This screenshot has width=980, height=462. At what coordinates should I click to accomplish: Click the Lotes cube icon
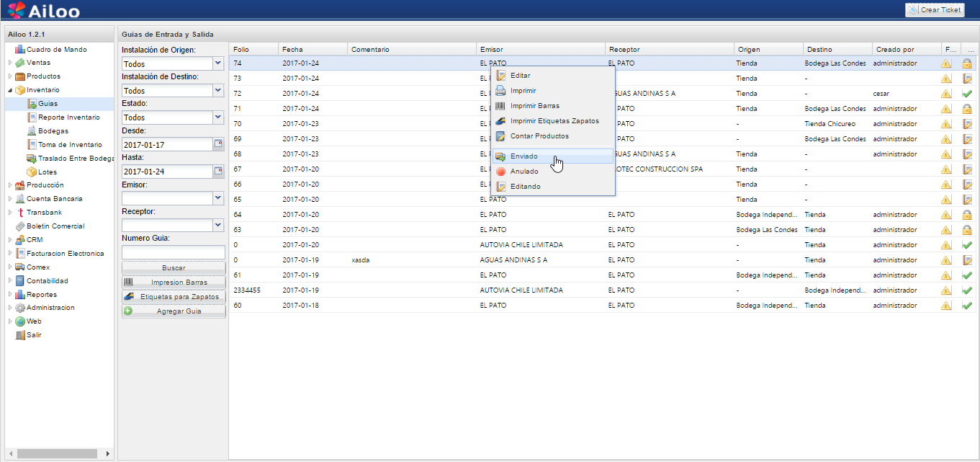pyautogui.click(x=32, y=172)
